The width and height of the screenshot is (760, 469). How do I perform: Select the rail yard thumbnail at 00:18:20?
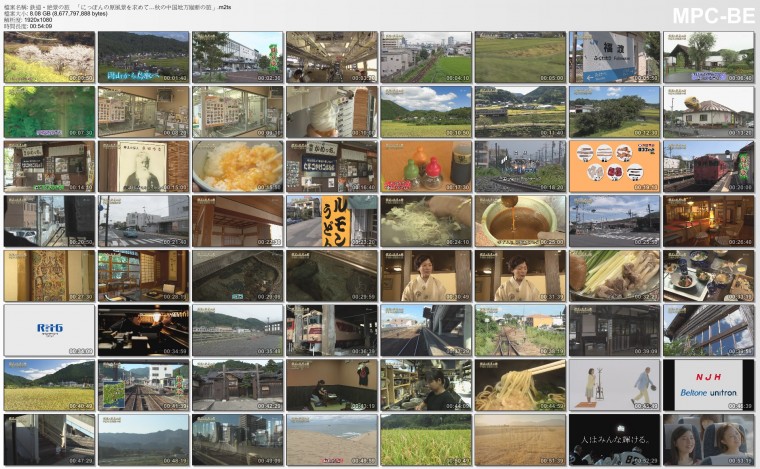pyautogui.click(x=520, y=167)
